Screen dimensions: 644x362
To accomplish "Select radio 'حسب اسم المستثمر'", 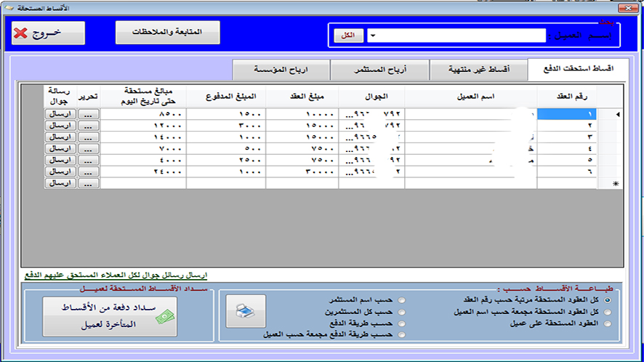I will click(x=402, y=299).
